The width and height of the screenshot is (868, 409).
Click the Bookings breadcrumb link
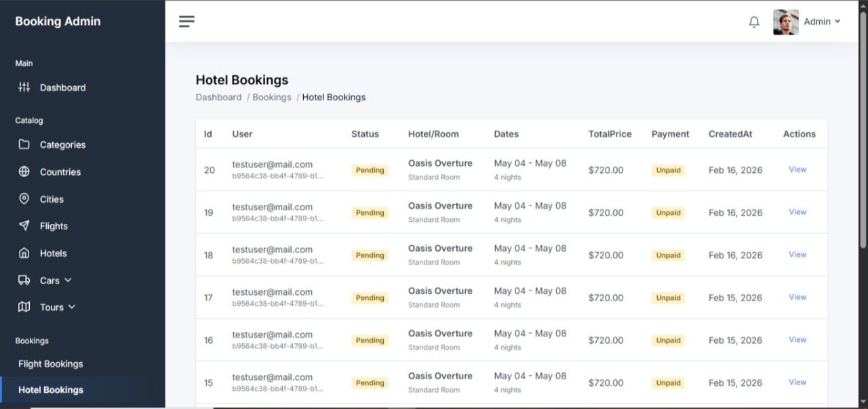[271, 98]
